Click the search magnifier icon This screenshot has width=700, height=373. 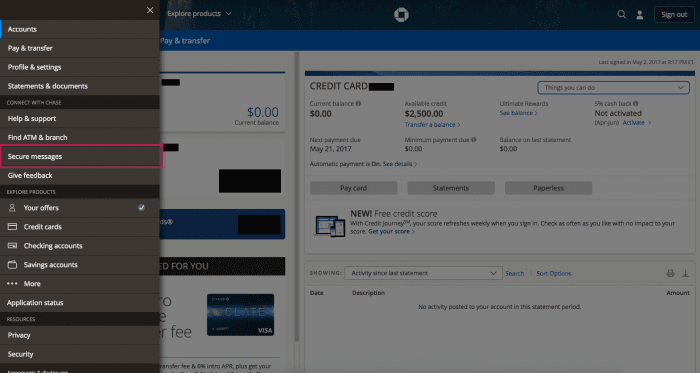coord(621,14)
